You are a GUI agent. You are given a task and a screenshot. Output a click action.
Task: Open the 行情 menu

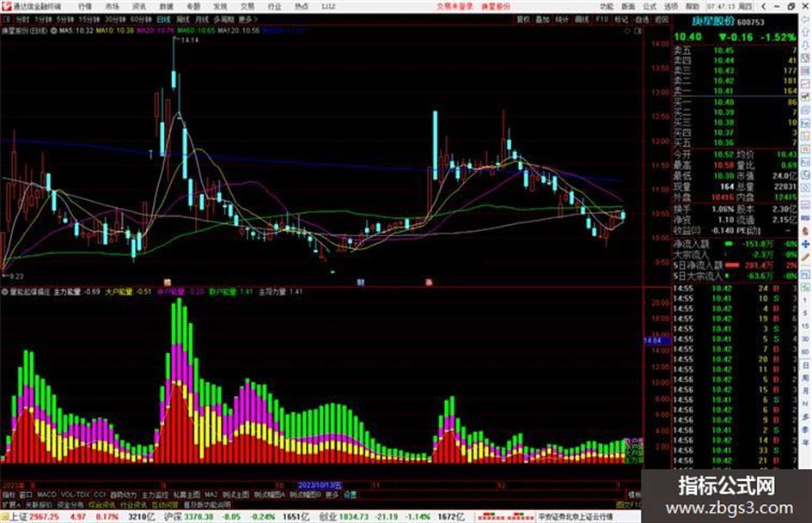pyautogui.click(x=85, y=7)
